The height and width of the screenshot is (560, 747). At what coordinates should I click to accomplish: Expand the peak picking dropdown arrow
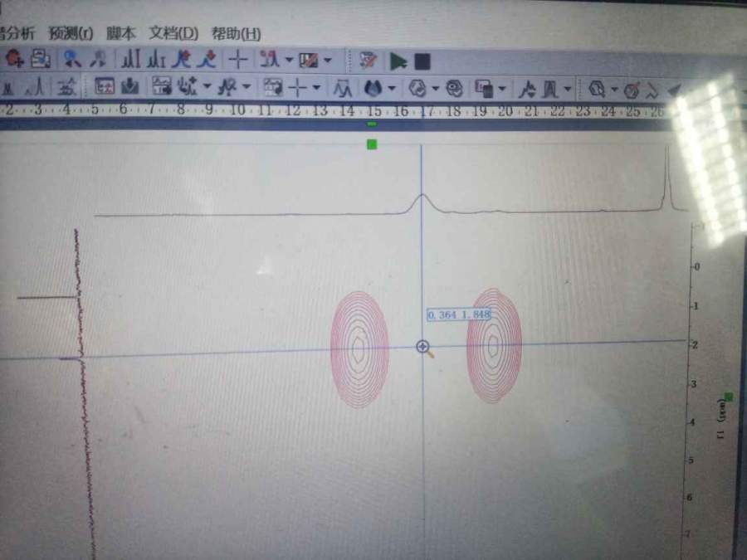tap(207, 86)
